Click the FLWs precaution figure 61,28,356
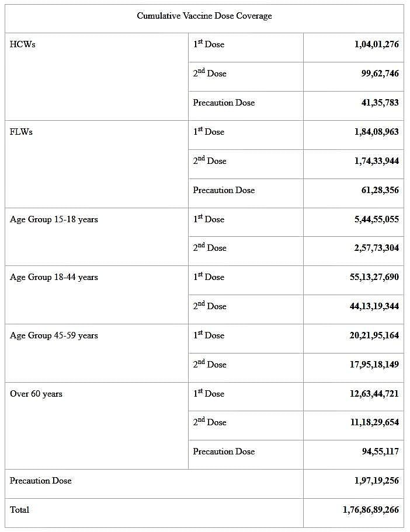 pyautogui.click(x=380, y=190)
